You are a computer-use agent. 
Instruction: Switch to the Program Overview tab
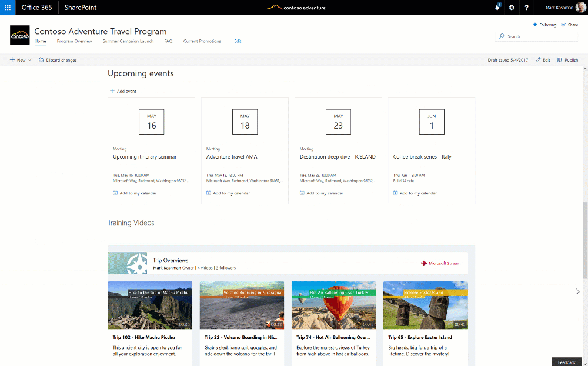coord(74,41)
